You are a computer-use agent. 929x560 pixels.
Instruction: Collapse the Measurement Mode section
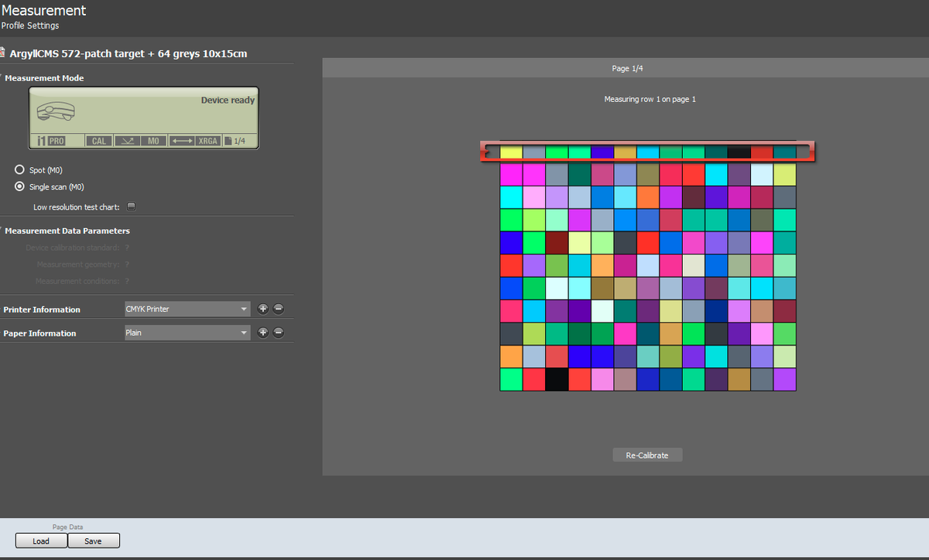tap(2, 78)
